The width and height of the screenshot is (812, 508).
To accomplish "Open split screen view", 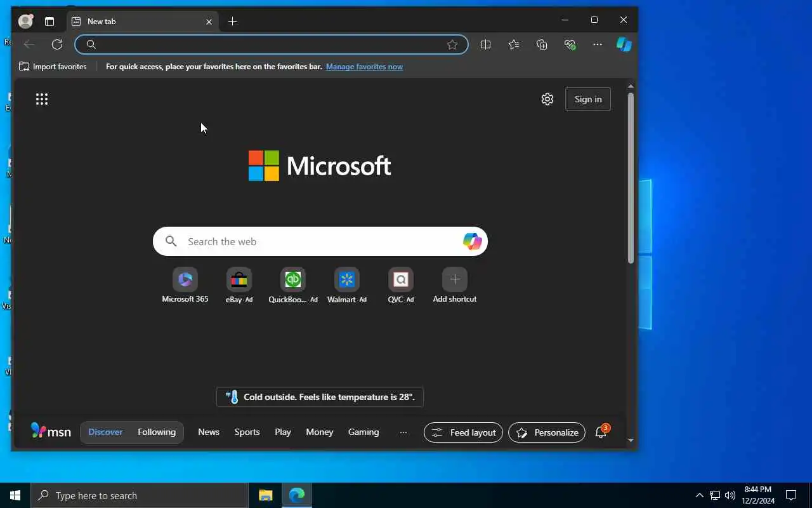I will (x=486, y=44).
